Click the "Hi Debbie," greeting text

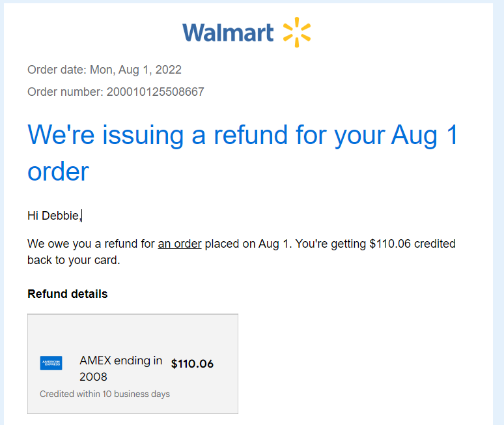(x=54, y=216)
